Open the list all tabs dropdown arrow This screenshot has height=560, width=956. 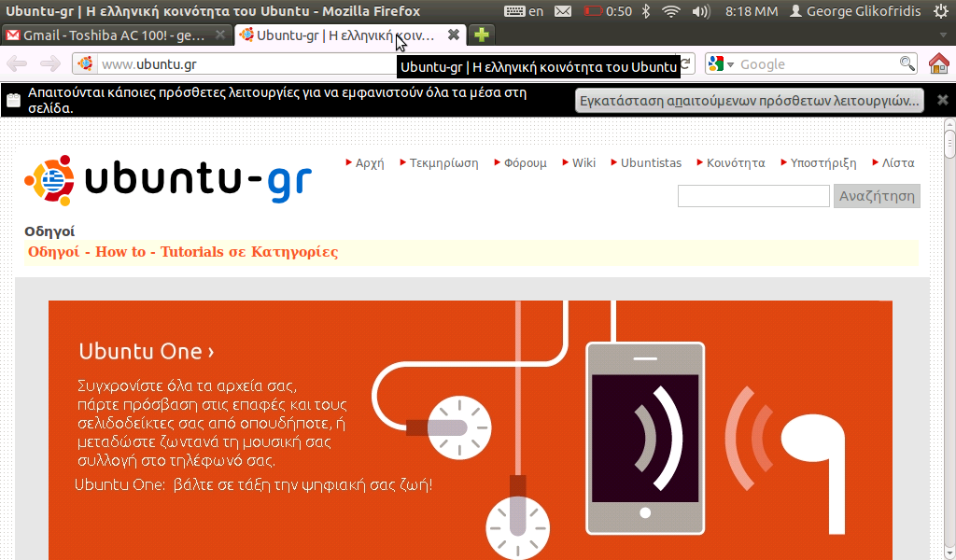coord(943,35)
